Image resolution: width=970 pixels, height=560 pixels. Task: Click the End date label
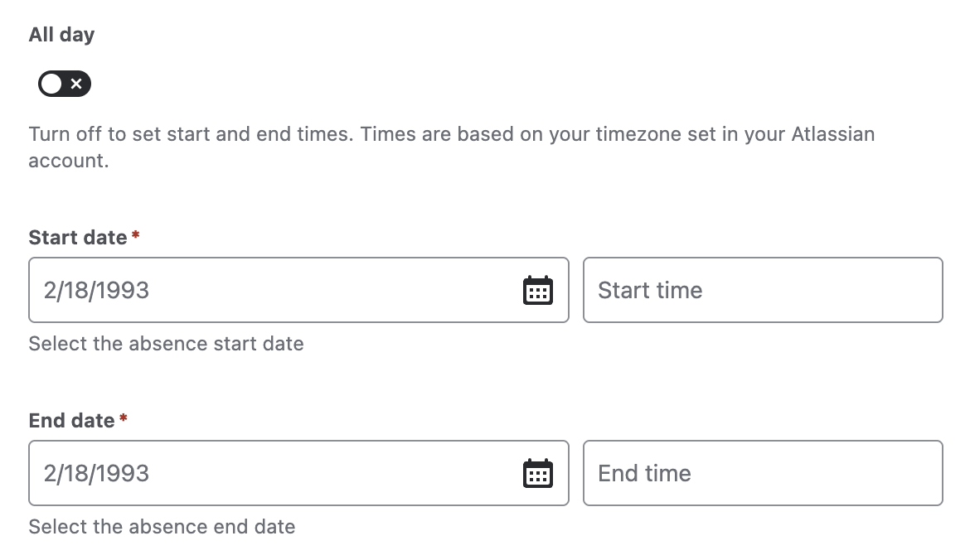(x=72, y=420)
